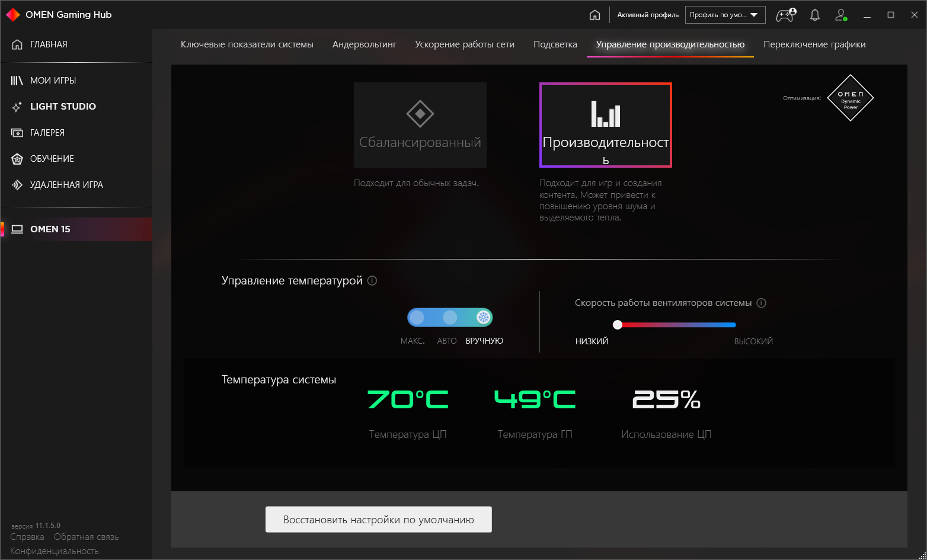The width and height of the screenshot is (927, 560).
Task: Set temperature control to АВТО
Action: pos(450,318)
